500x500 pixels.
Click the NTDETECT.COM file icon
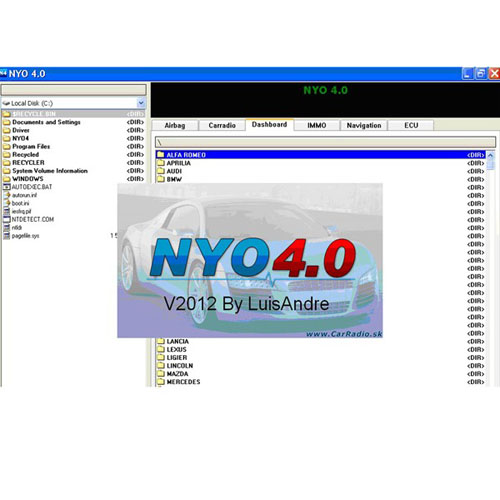pos(7,219)
